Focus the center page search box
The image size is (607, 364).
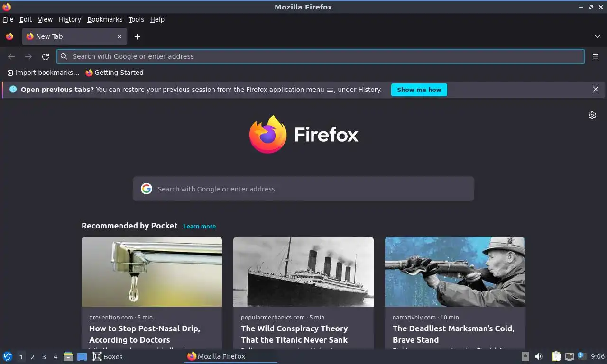tap(303, 189)
